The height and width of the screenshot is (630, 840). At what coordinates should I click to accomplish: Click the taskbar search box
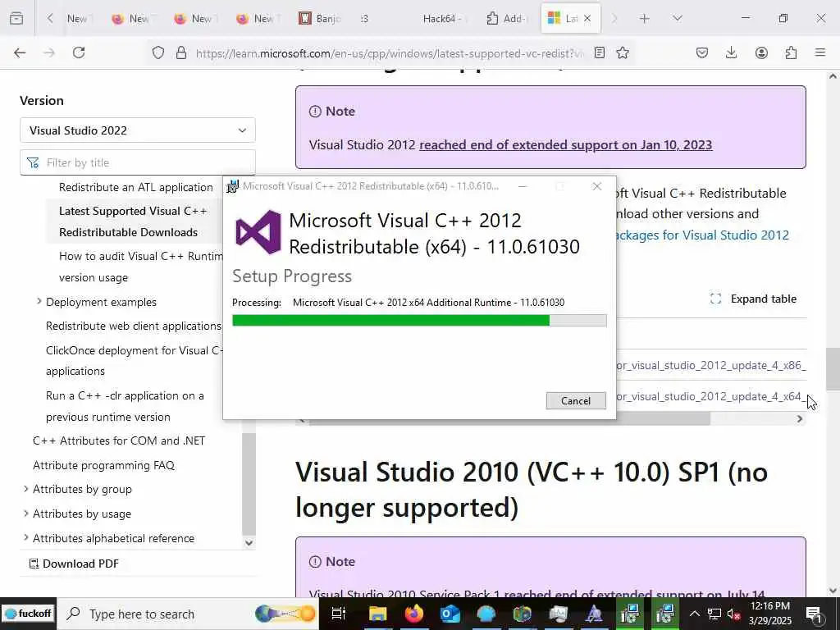pyautogui.click(x=188, y=614)
